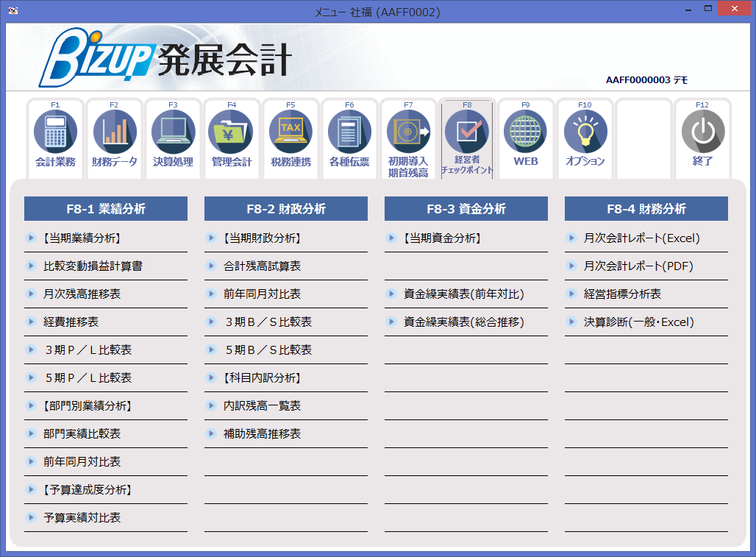This screenshot has width=756, height=557.
Task: Click the 終了 (F12) exit power icon
Action: point(703,138)
